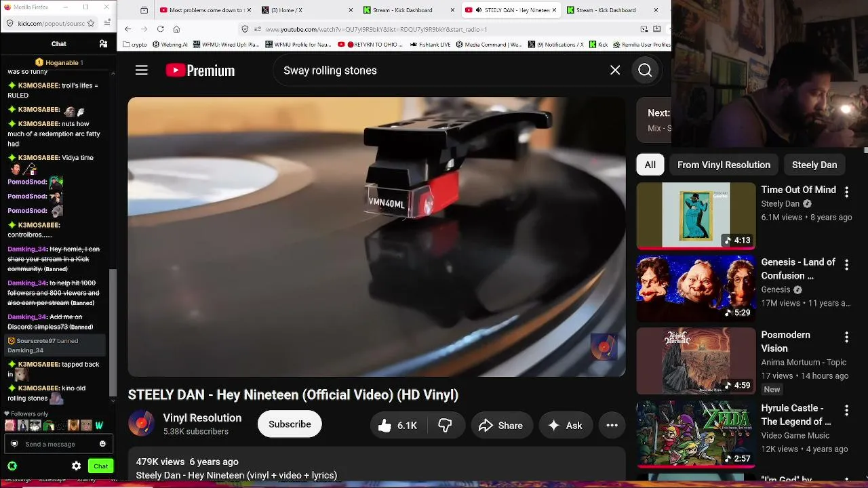Focus the Send a message field
The height and width of the screenshot is (488, 868).
click(58, 444)
